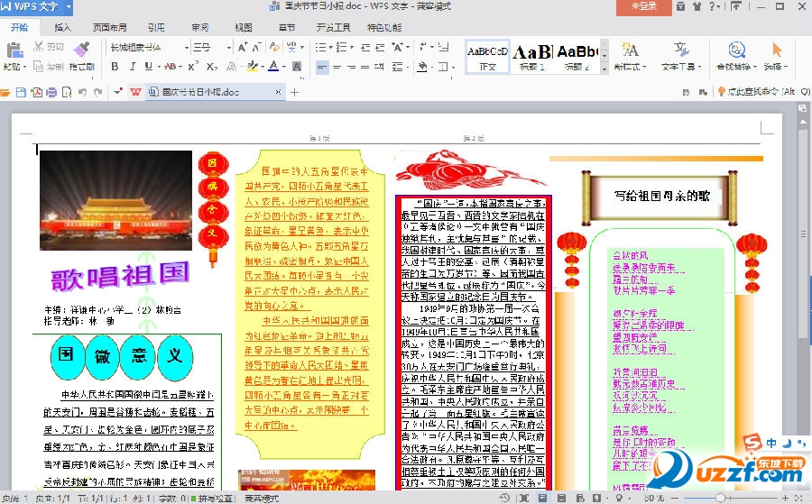Image resolution: width=812 pixels, height=504 pixels.
Task: Expand the help question-mark dropdown
Action: [719, 6]
